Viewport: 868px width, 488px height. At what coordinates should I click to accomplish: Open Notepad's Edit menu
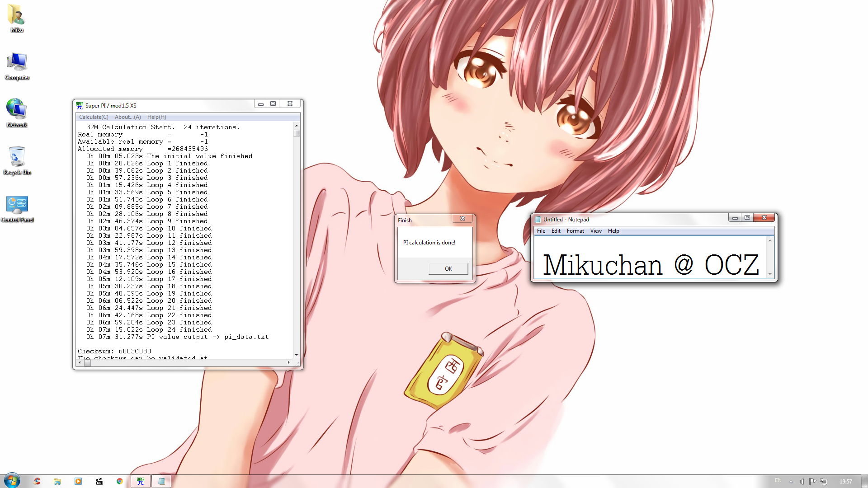(556, 231)
